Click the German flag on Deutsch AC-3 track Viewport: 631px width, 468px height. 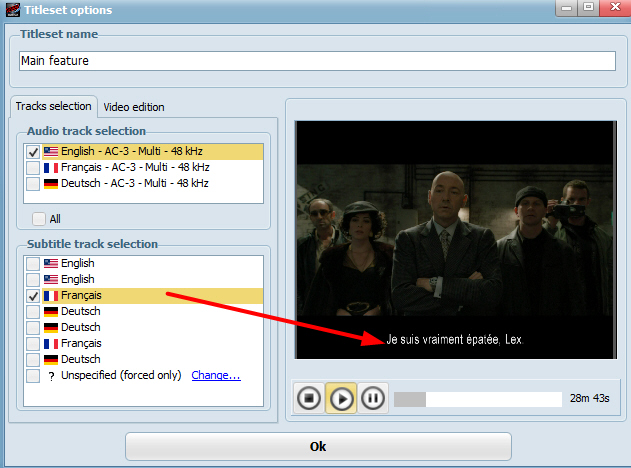point(51,183)
